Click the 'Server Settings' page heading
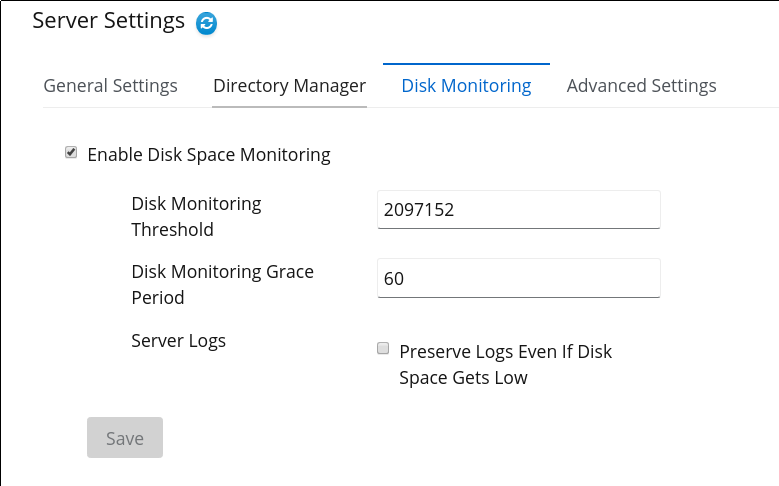Viewport: 779px width, 486px height. click(108, 21)
